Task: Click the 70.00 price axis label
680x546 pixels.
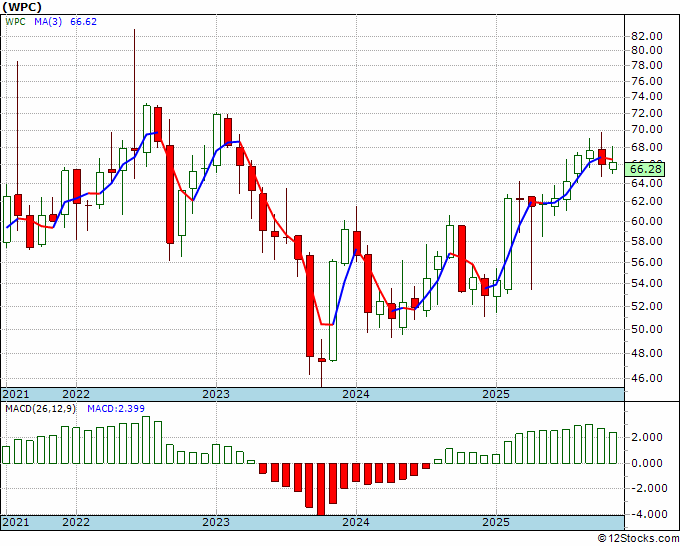Action: (x=647, y=130)
